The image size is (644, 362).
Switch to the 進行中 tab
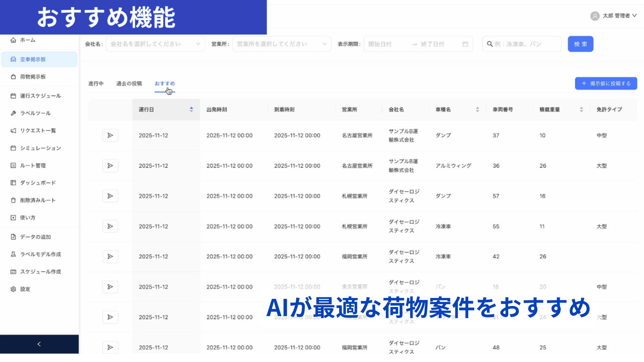[x=96, y=83]
